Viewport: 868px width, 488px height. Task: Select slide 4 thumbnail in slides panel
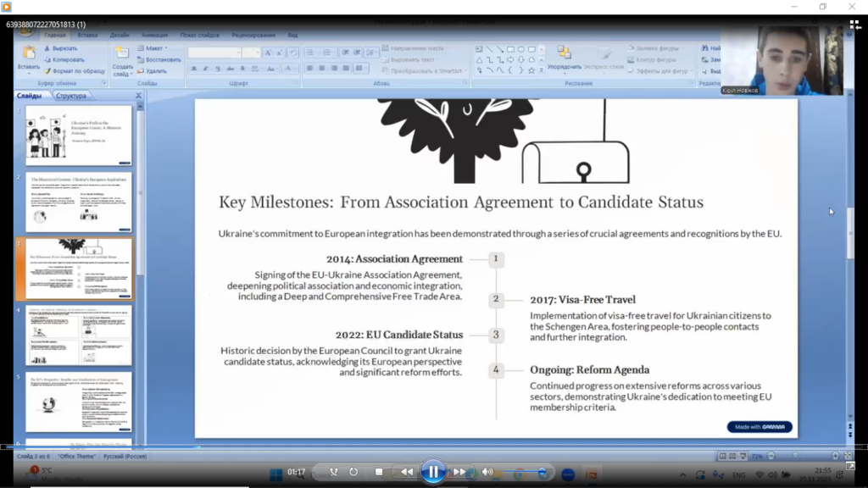[78, 335]
